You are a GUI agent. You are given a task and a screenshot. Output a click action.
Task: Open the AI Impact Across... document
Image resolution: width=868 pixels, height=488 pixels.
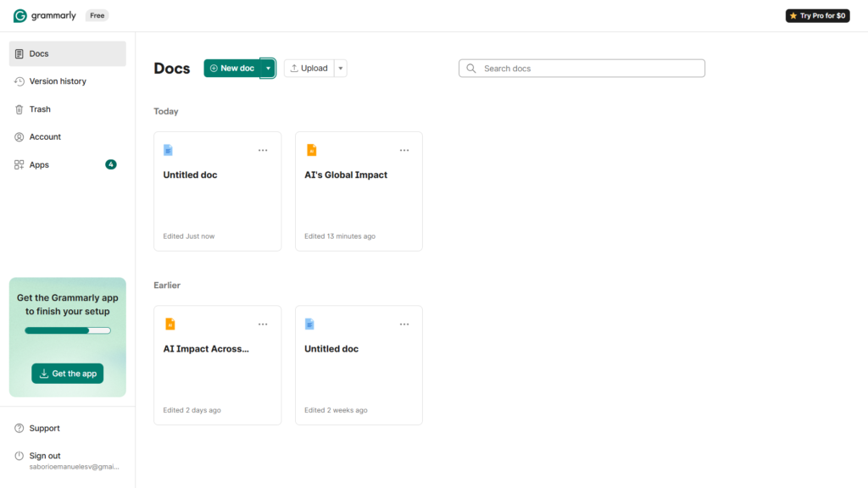pyautogui.click(x=218, y=365)
